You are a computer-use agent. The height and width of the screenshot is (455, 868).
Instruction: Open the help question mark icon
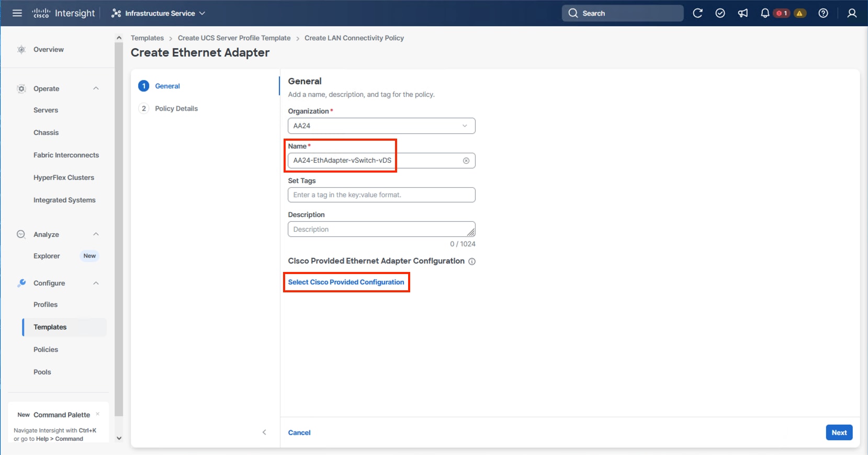click(823, 13)
